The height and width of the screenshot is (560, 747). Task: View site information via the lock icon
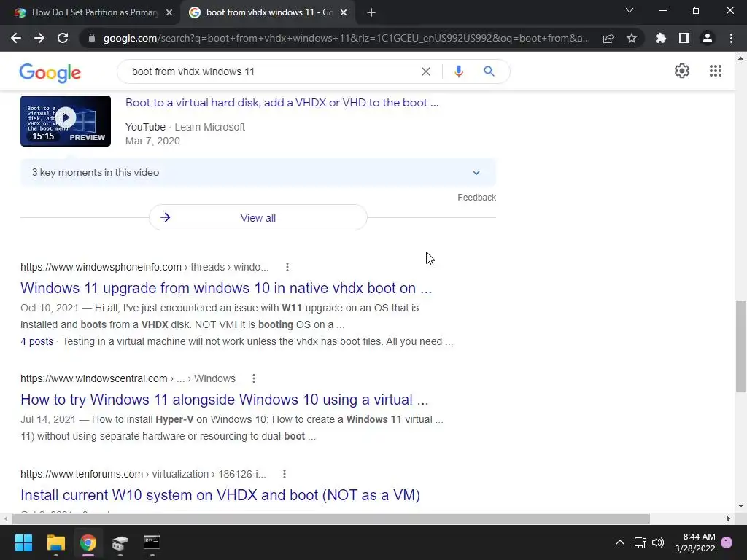click(x=92, y=38)
